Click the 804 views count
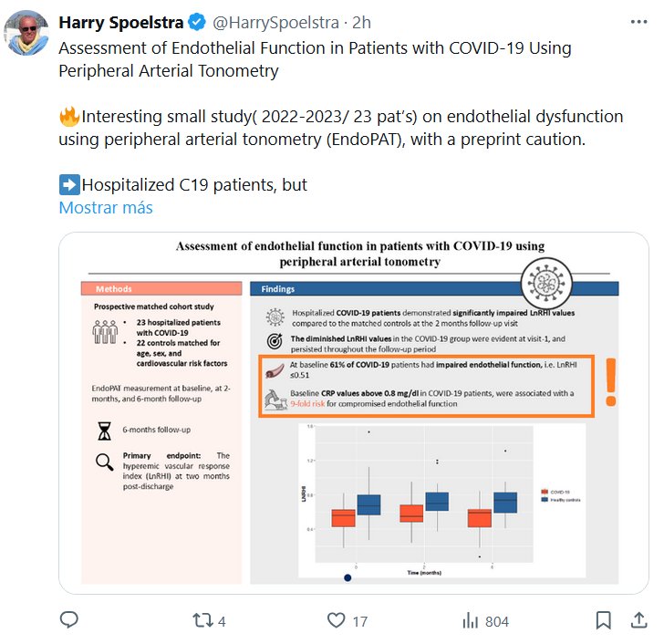Image resolution: width=664 pixels, height=644 pixels. [497, 621]
